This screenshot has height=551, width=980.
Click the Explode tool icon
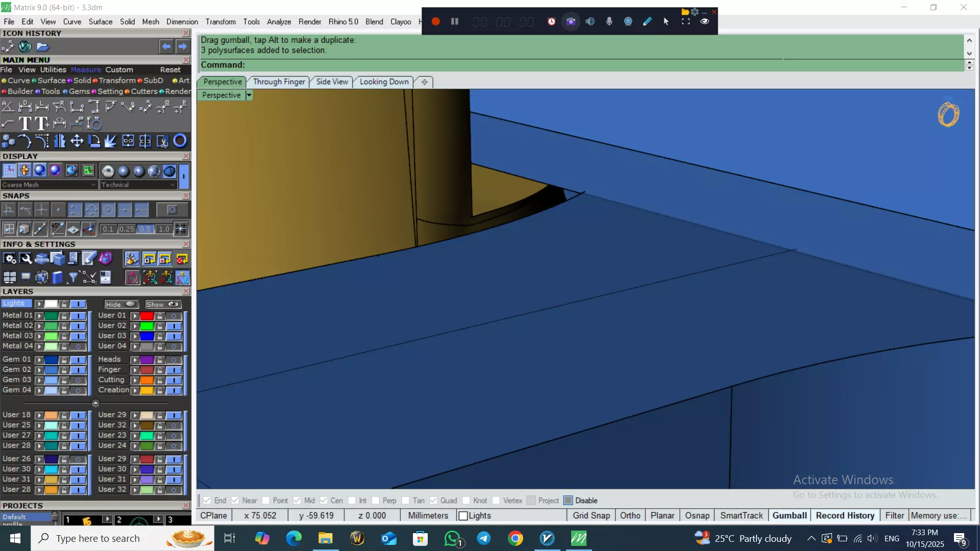point(111,141)
